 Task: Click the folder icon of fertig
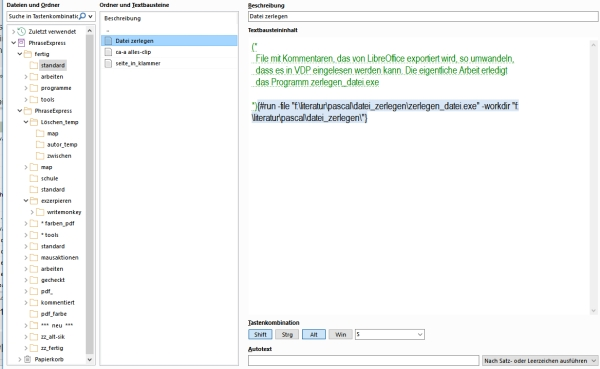28,54
